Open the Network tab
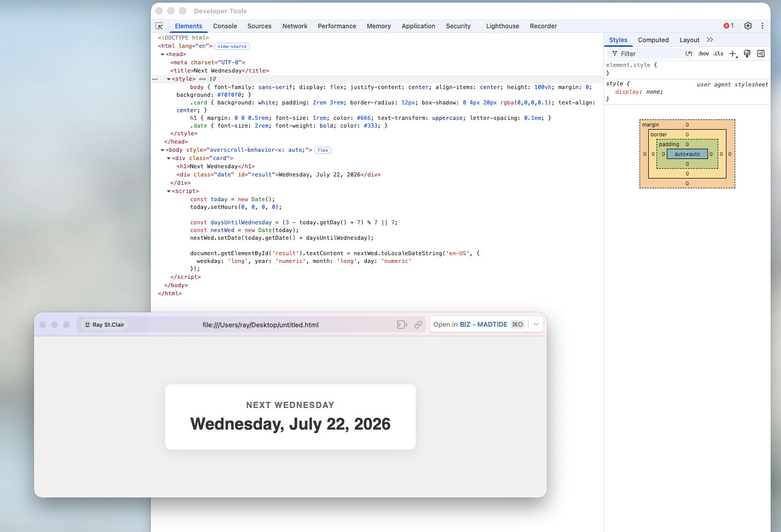 point(295,26)
